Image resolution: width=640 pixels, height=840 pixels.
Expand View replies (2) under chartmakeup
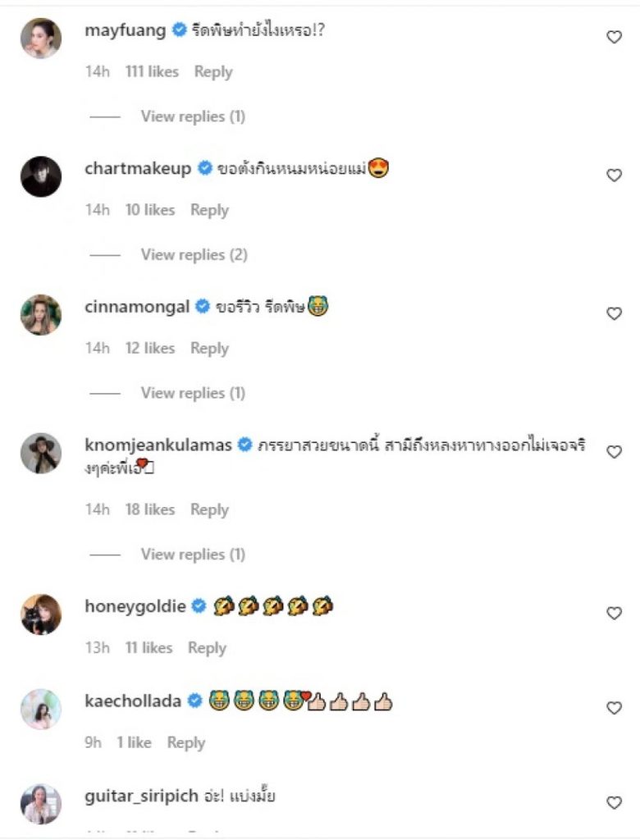pyautogui.click(x=194, y=254)
